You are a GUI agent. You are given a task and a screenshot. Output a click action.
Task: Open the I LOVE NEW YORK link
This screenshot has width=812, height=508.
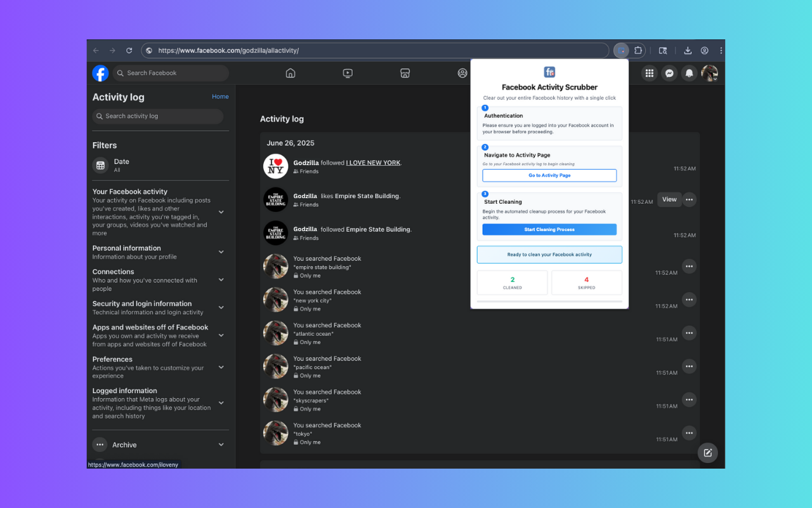point(373,163)
